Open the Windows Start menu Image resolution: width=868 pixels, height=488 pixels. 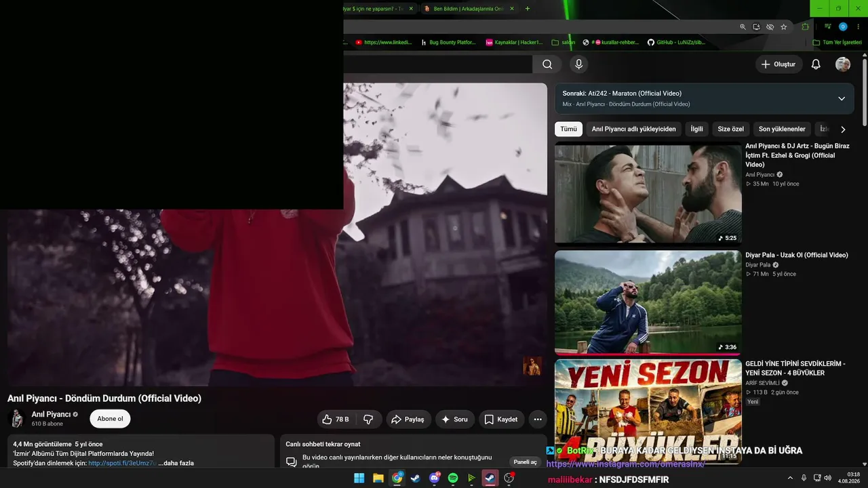(x=359, y=479)
